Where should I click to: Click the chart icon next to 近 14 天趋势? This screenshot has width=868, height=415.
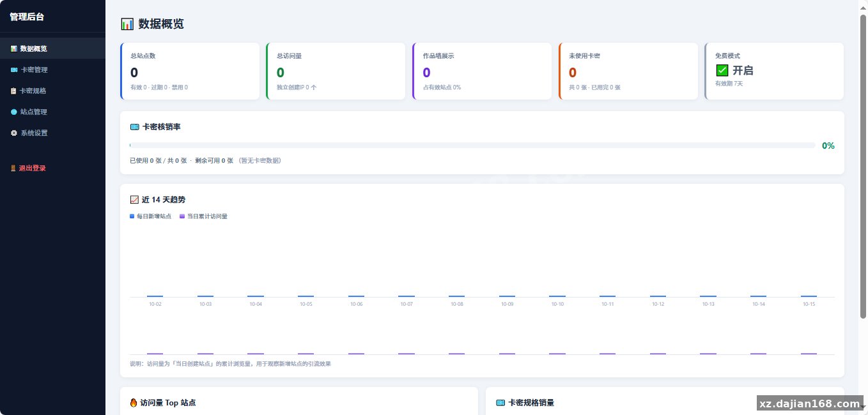(x=134, y=200)
